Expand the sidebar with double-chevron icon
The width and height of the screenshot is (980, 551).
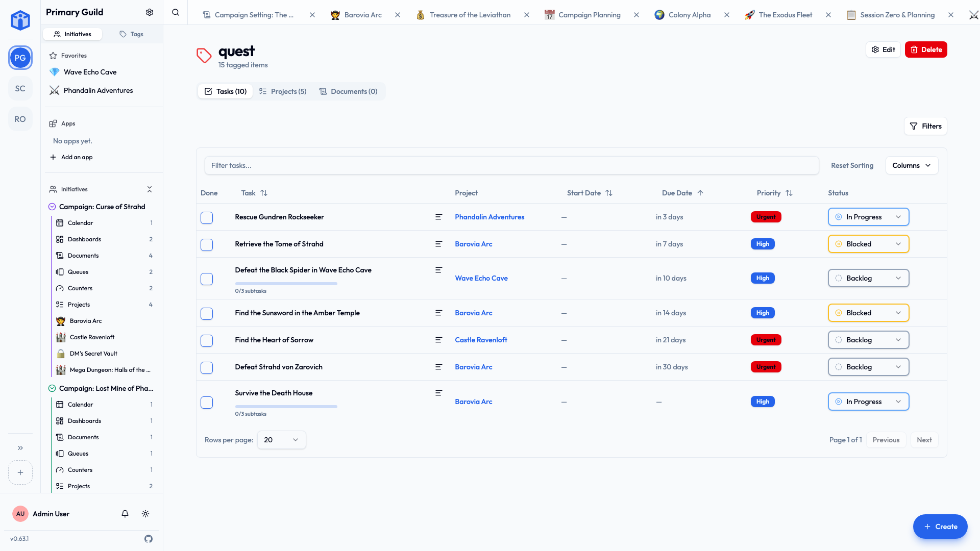pos(20,448)
